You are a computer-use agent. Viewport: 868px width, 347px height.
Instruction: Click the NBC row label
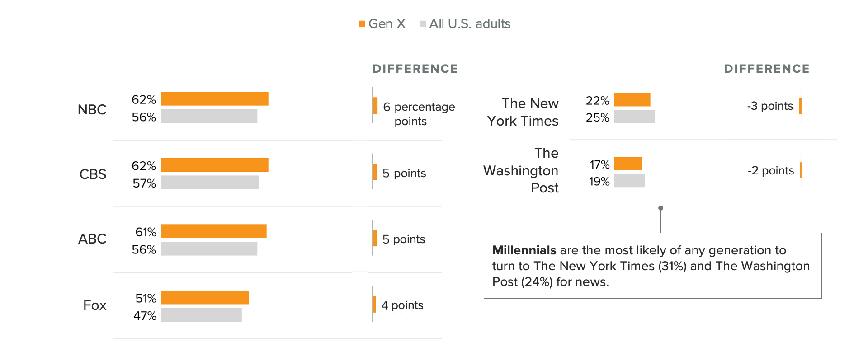click(x=92, y=109)
